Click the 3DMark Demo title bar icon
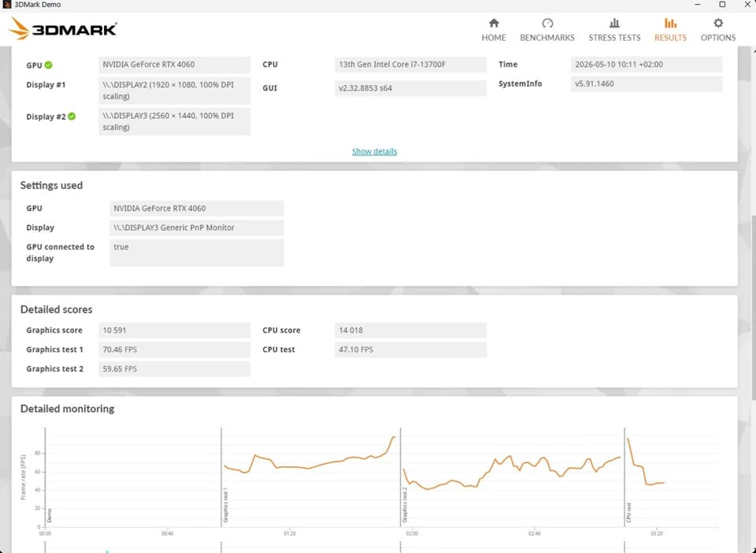Screen dimensions: 756x553 pos(7,5)
